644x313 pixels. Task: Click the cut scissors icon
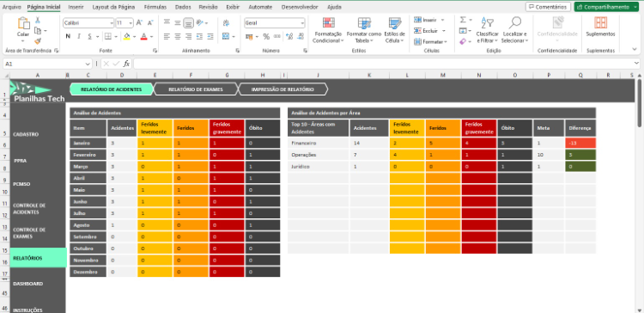click(x=38, y=20)
